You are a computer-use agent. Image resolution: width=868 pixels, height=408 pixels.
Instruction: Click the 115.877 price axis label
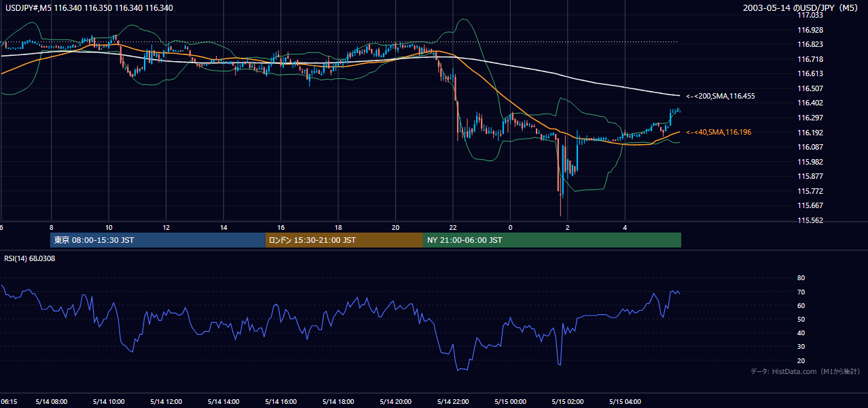(809, 176)
